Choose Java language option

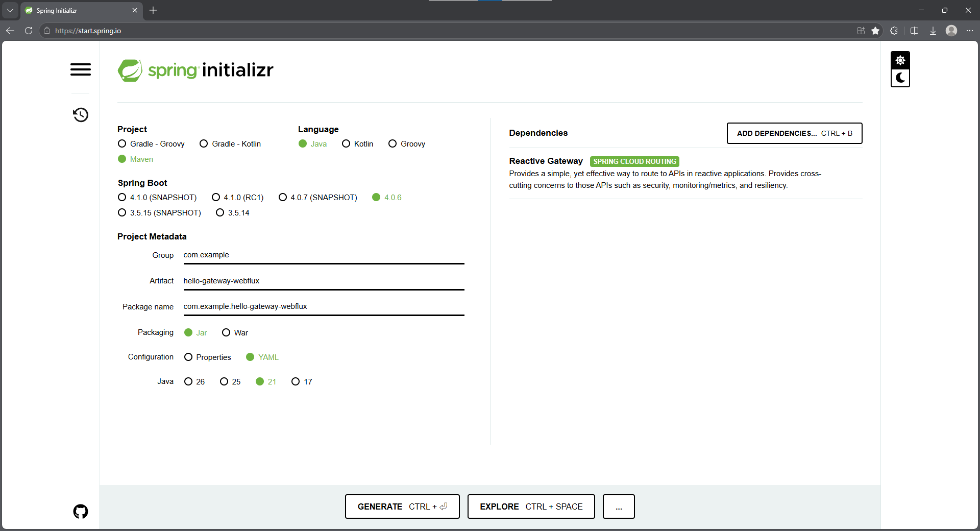click(312, 144)
